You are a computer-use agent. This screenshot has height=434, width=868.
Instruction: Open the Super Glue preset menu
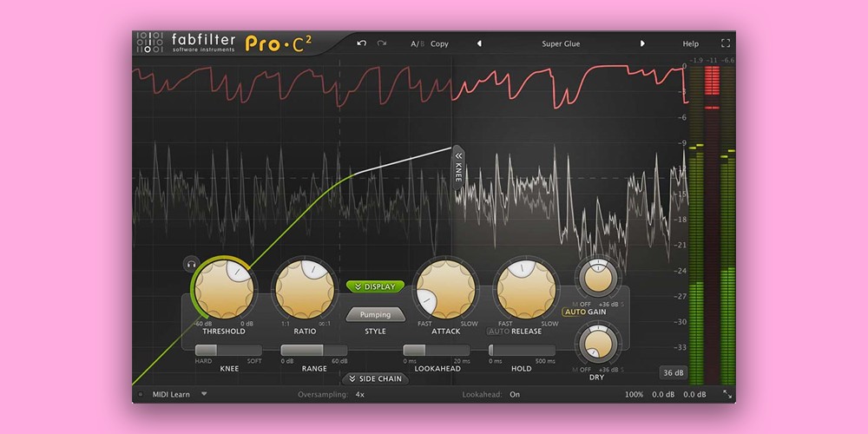561,43
